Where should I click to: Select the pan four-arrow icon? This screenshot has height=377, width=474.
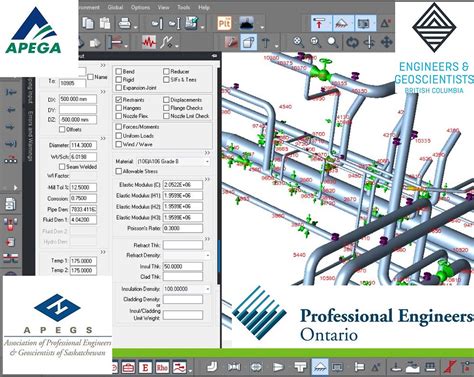pyautogui.click(x=386, y=42)
